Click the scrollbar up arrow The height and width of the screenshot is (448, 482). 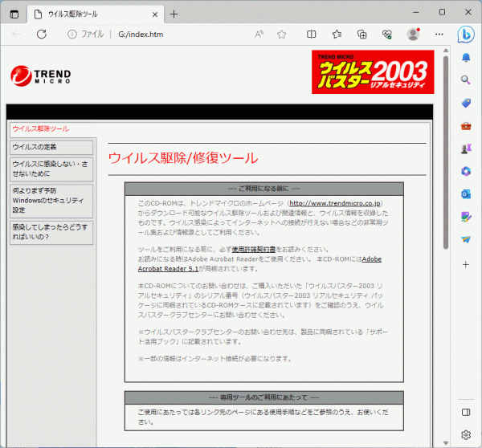pyautogui.click(x=446, y=51)
